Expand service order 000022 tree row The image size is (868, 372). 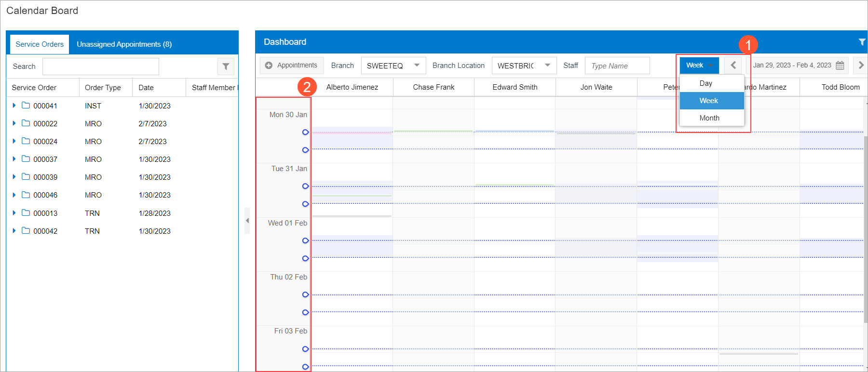coord(14,123)
